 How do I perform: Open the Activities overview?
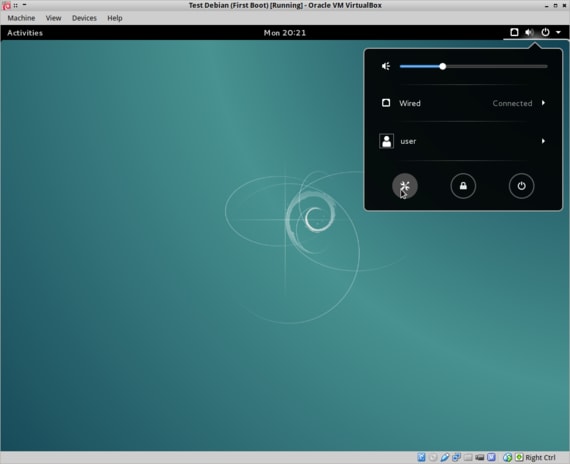[x=25, y=33]
